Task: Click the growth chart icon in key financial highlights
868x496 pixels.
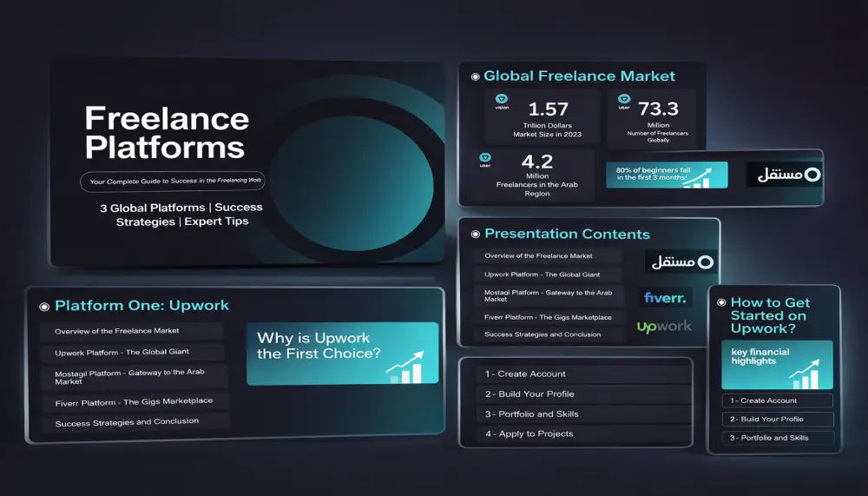Action: coord(805,374)
